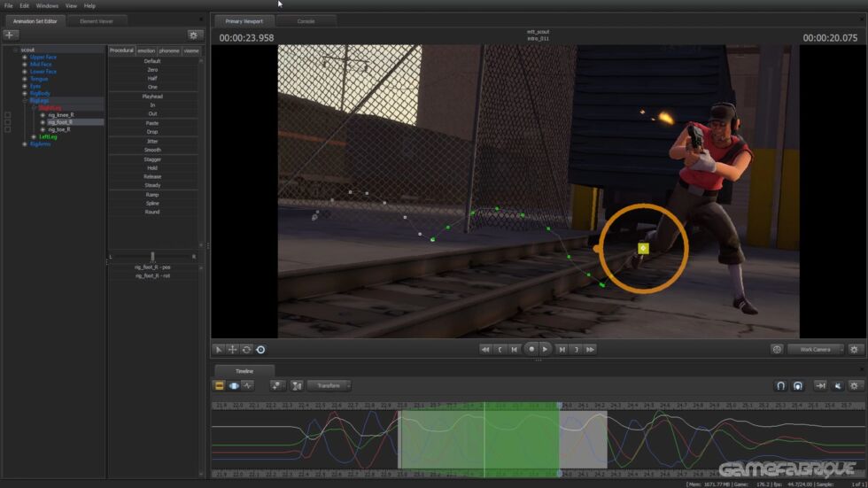The height and width of the screenshot is (488, 868).
Task: Expand the Upper Face group
Action: (x=25, y=57)
